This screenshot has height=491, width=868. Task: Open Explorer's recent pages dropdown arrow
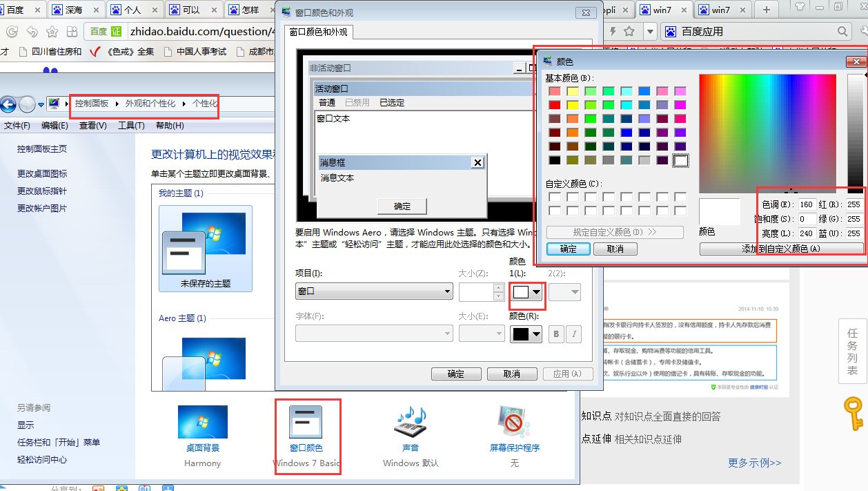pos(41,104)
